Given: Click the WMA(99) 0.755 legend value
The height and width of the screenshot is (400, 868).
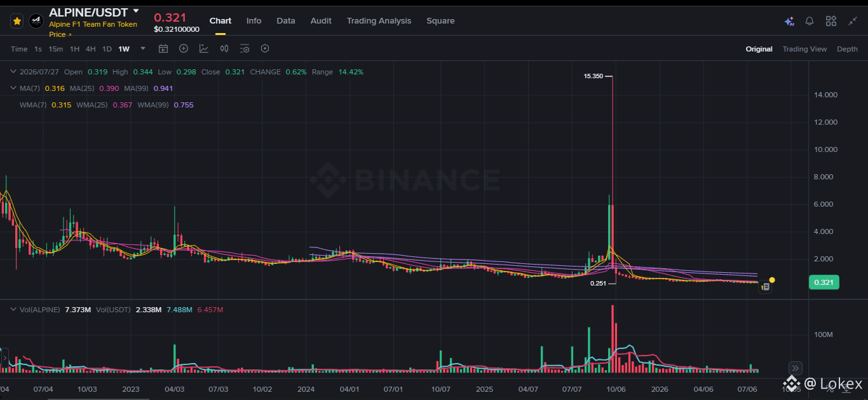Looking at the screenshot, I should (184, 105).
